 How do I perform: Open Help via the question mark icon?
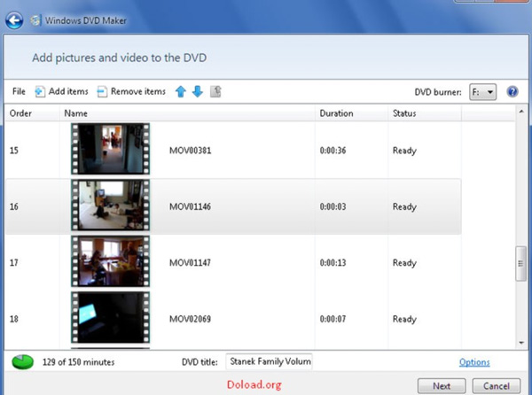pos(512,91)
